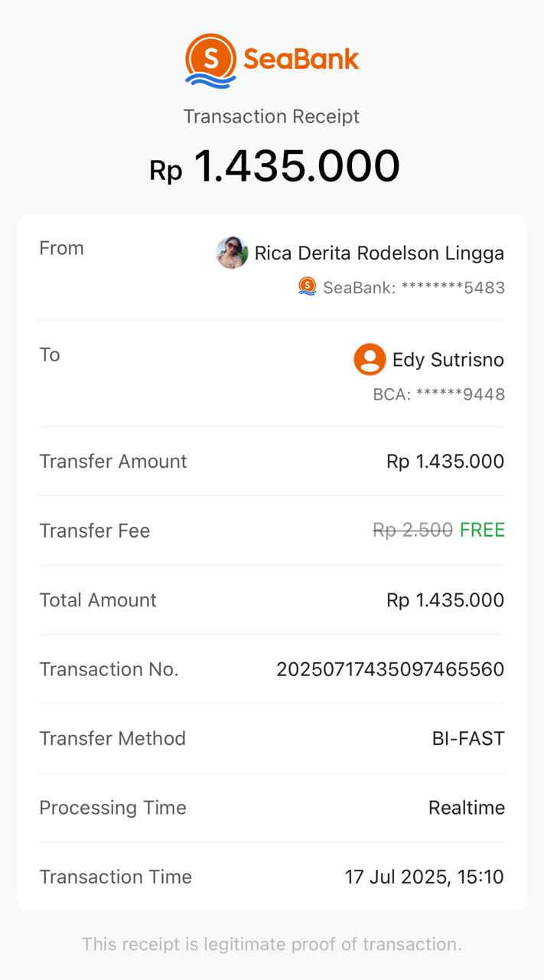Image resolution: width=544 pixels, height=980 pixels.
Task: Click the SeaBank logo at top
Action: point(272,60)
